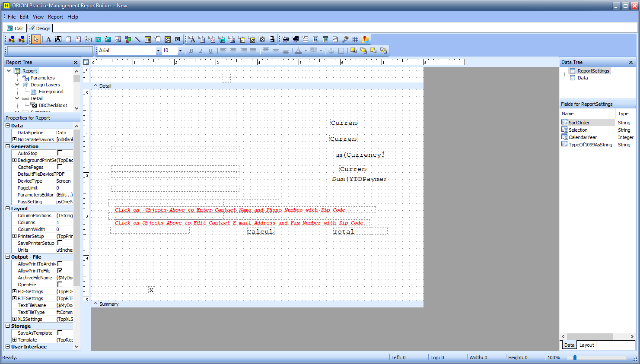Viewport: 640px width, 364px height.
Task: Uncheck the AllowPrintToFile checkbox
Action: tap(60, 270)
